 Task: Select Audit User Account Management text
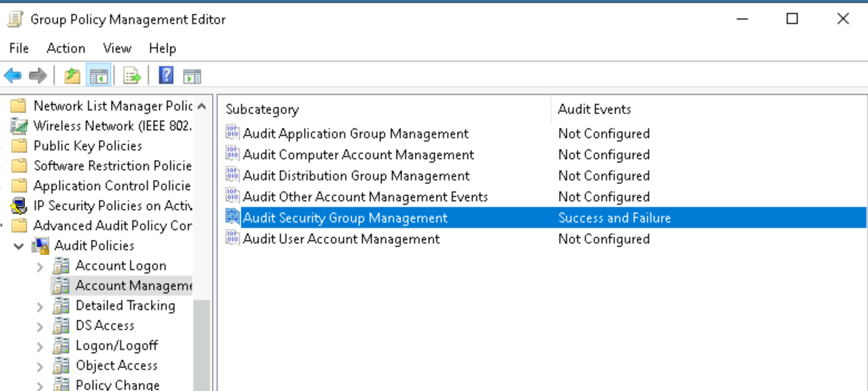(x=342, y=238)
